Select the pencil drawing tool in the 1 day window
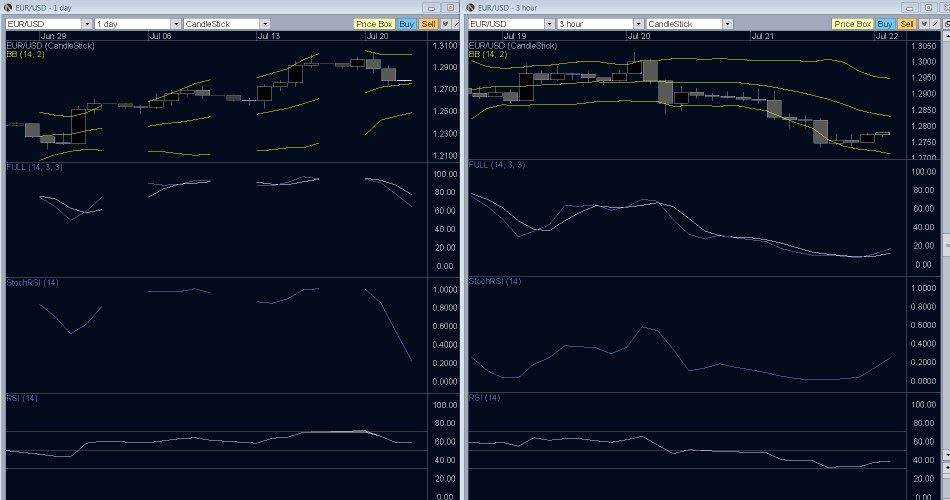Screen dimensions: 950x500 click(x=456, y=24)
